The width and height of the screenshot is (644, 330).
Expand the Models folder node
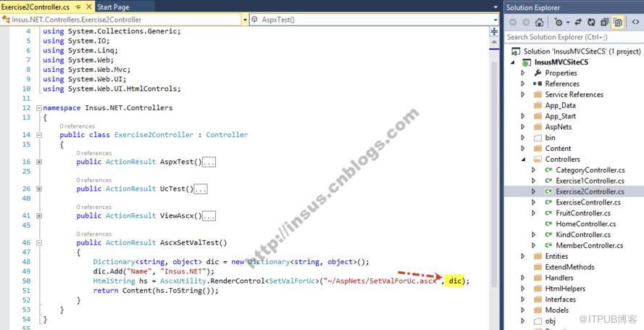[523, 310]
